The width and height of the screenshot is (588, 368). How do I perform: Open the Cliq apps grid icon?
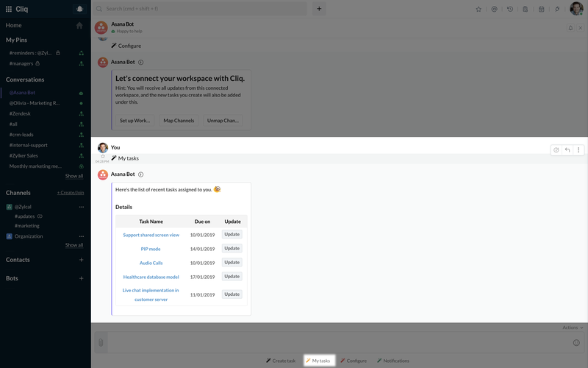pyautogui.click(x=9, y=9)
